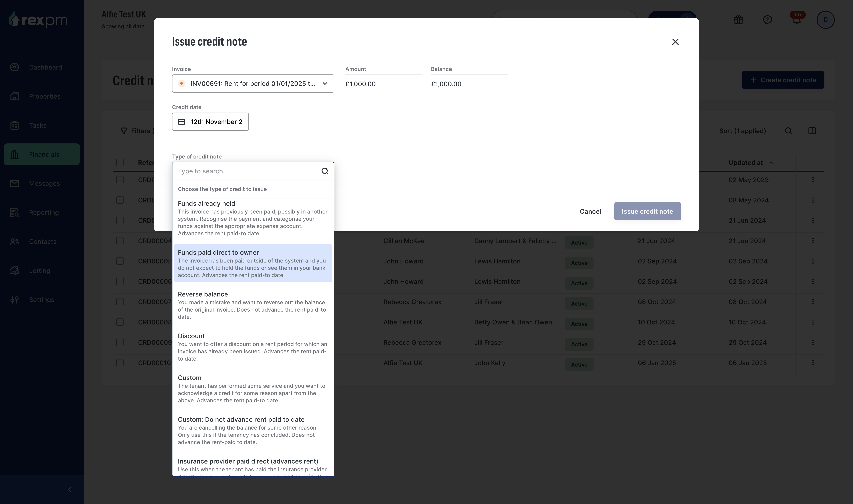
Task: Open the column layout icon
Action: coord(812,131)
